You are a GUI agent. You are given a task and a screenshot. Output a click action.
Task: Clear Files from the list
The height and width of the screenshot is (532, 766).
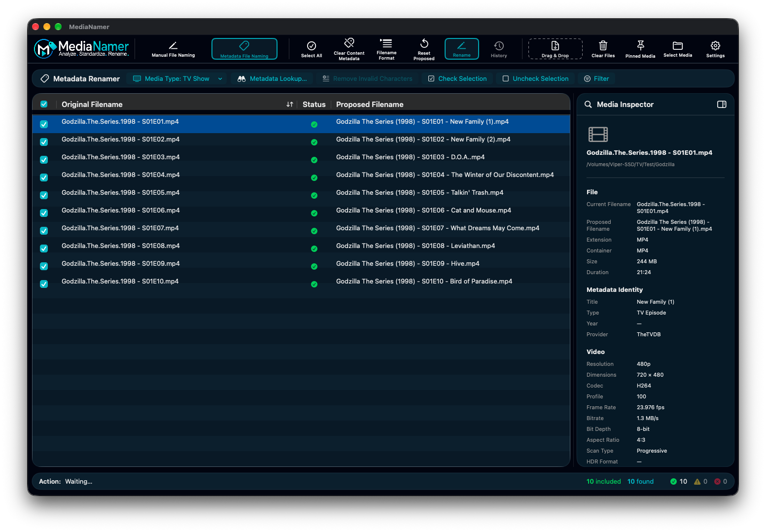pyautogui.click(x=603, y=49)
